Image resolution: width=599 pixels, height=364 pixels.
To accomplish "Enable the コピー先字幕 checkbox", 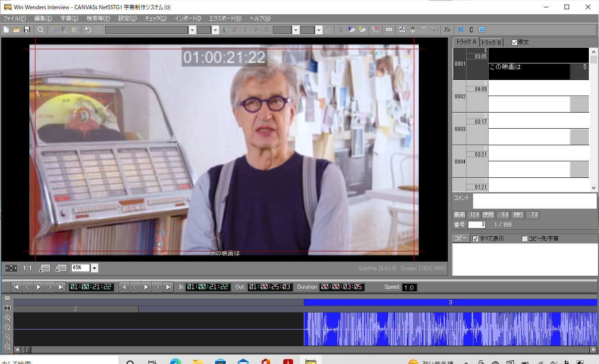I will click(x=525, y=239).
